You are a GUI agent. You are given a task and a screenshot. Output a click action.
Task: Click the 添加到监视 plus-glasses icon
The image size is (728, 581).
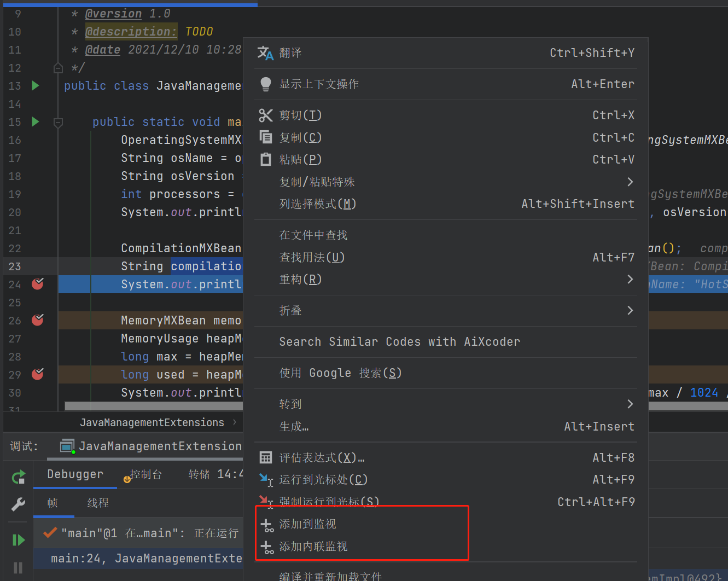coord(267,525)
